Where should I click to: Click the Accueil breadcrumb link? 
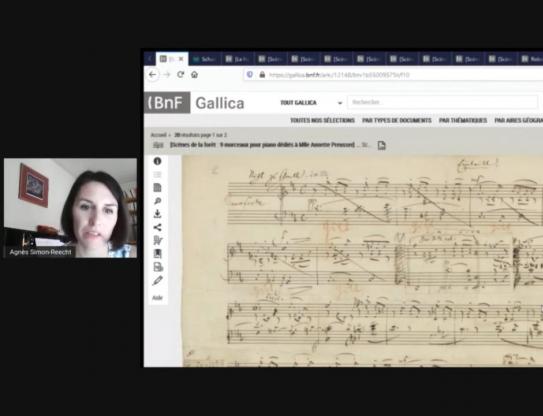click(x=158, y=135)
